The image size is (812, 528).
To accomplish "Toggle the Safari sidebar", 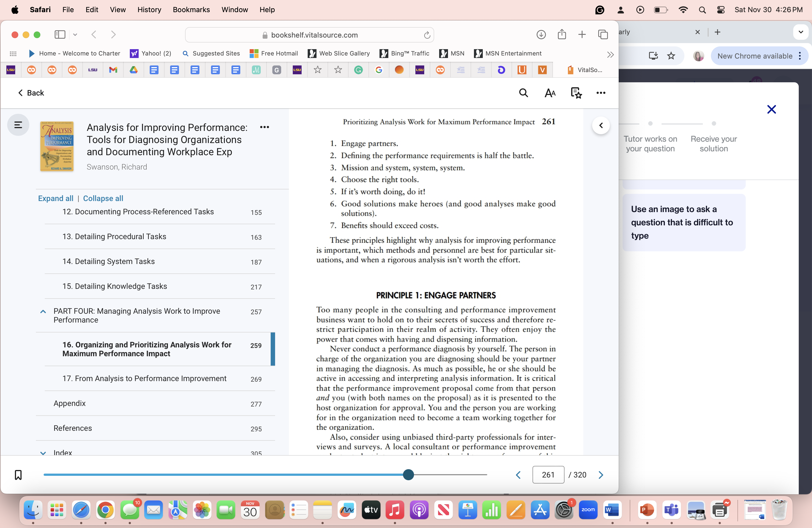I will (60, 35).
